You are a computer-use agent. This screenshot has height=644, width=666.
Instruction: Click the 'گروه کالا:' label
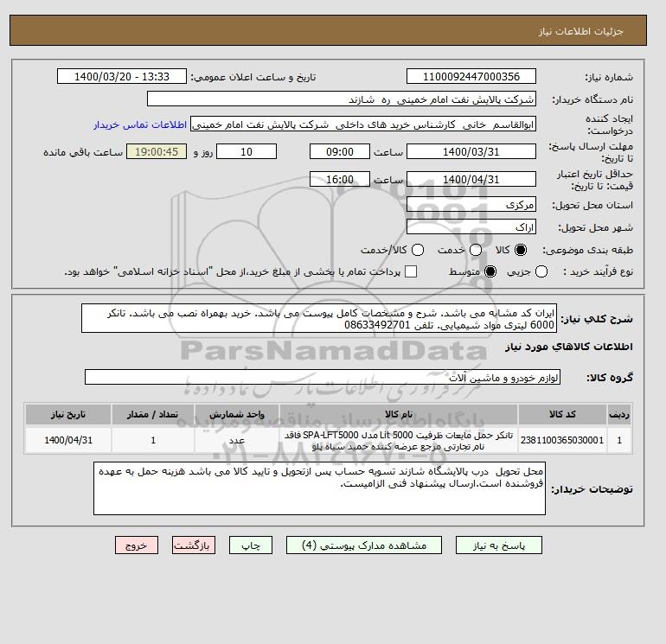610,378
